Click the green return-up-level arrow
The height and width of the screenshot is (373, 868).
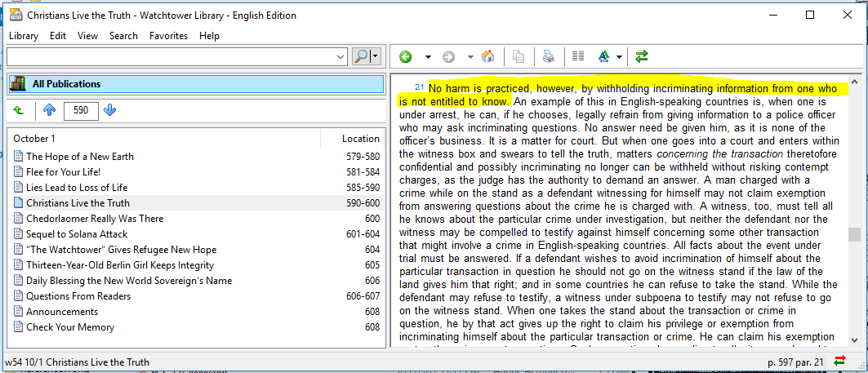click(19, 110)
